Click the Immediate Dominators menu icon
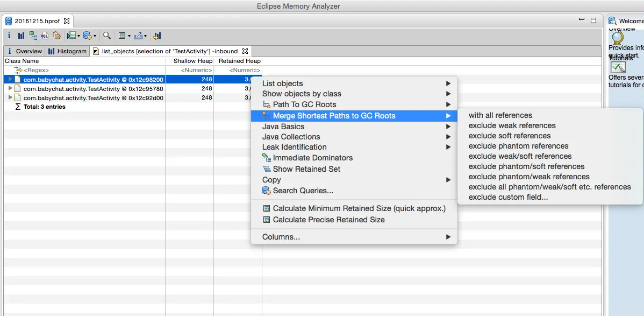The image size is (644, 316). [267, 158]
